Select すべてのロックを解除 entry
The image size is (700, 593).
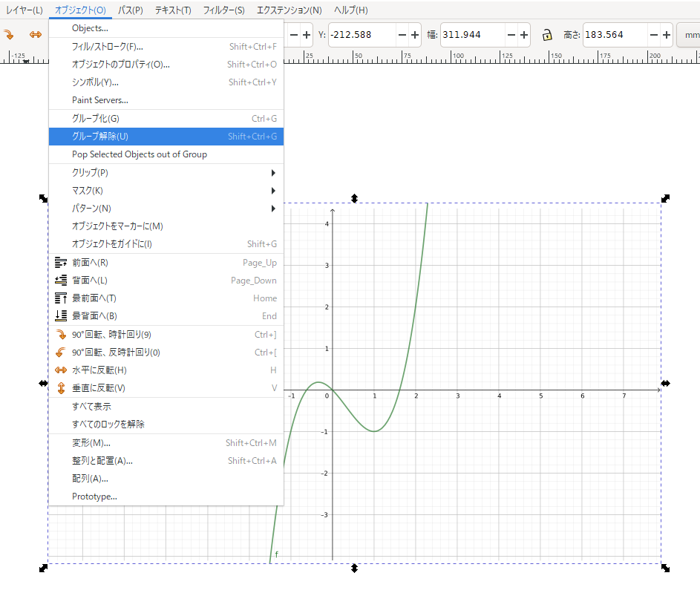pos(166,425)
